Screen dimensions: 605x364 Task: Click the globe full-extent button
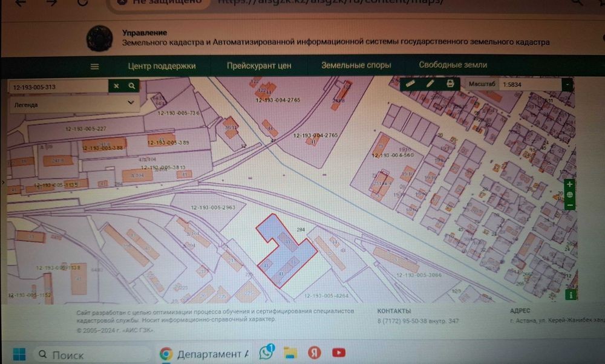[x=569, y=195]
